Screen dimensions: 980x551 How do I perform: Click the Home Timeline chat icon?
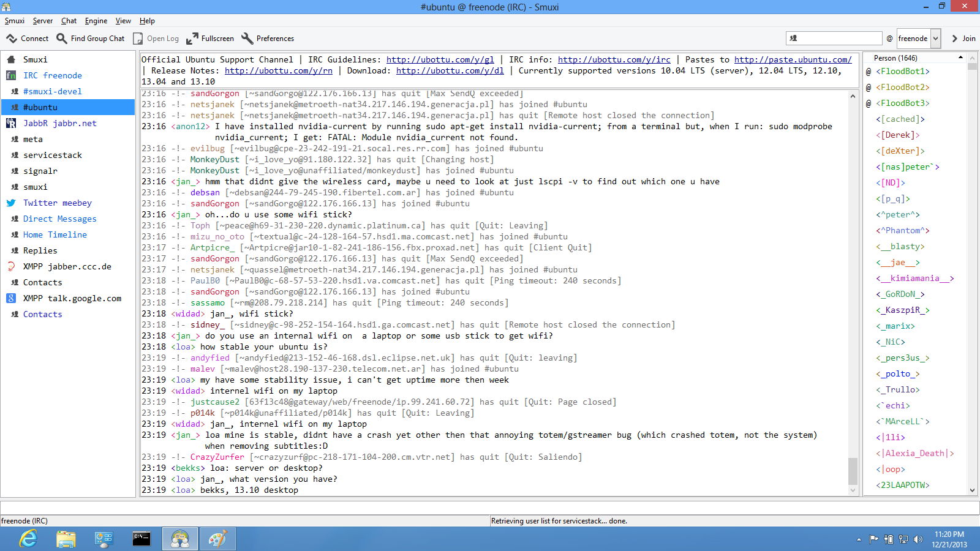coord(15,234)
